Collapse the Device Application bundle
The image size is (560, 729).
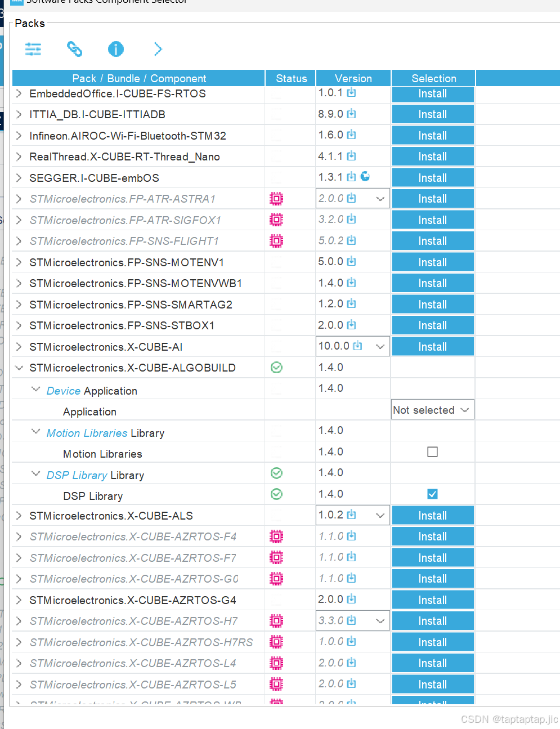[36, 389]
